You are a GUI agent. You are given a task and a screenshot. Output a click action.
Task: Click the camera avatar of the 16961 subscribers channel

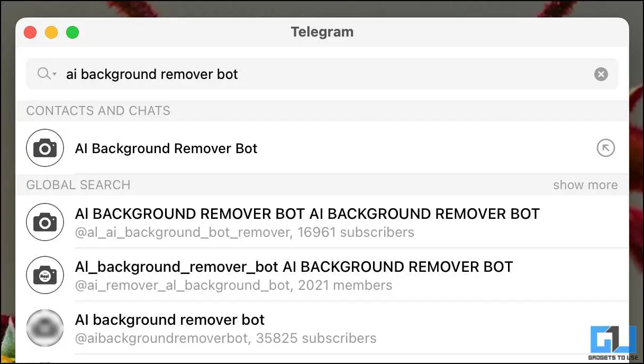[45, 223]
